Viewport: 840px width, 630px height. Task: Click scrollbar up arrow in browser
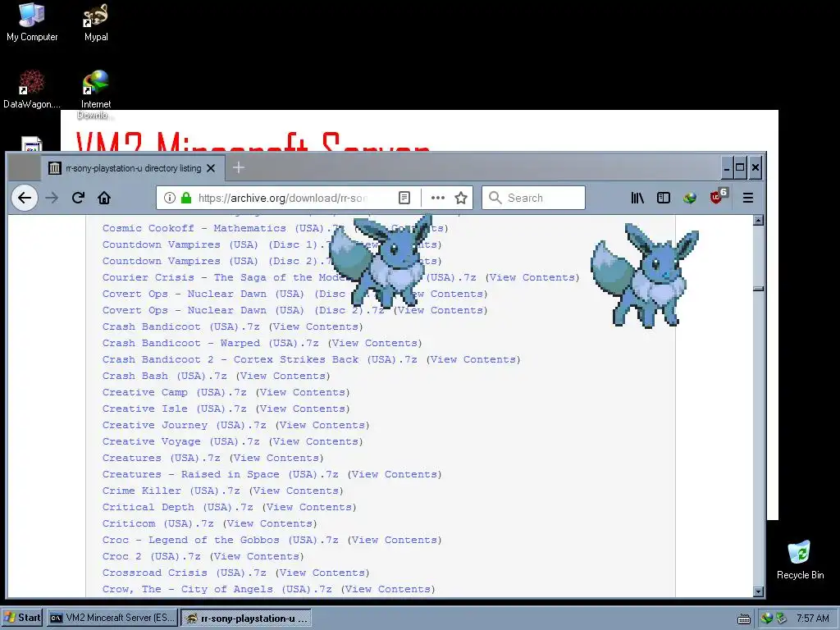pos(758,220)
